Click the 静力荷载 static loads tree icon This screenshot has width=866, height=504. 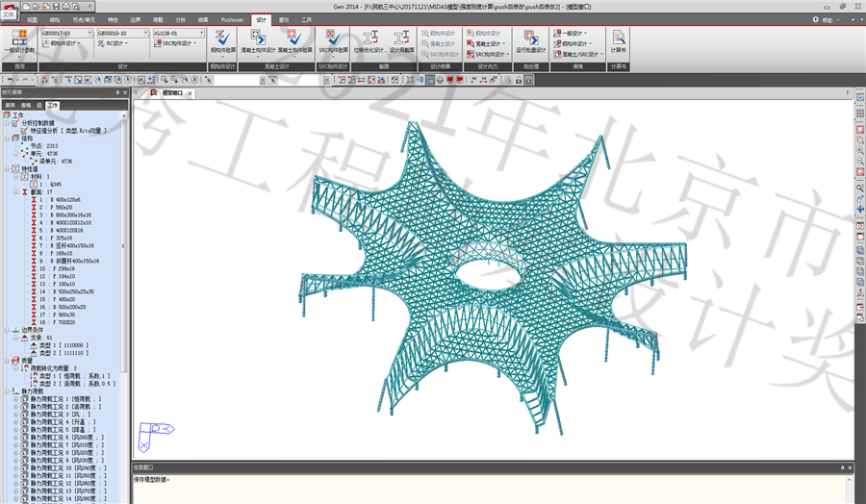[x=15, y=391]
